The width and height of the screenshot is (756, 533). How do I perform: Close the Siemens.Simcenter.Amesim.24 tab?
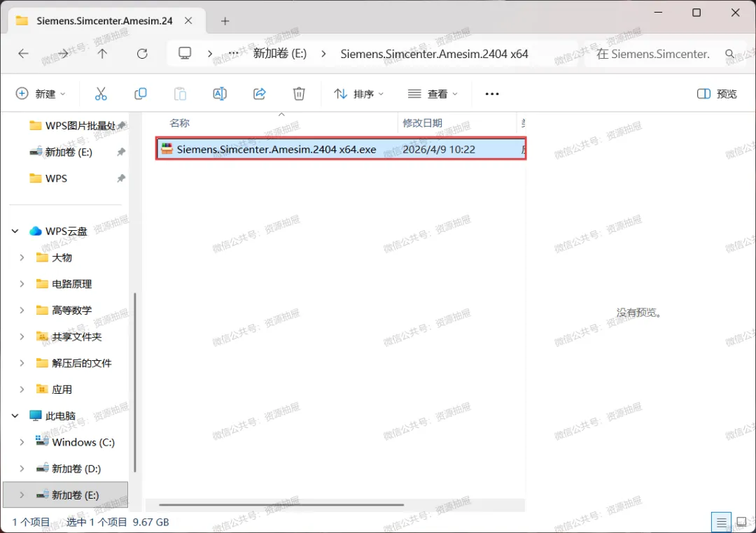click(188, 21)
